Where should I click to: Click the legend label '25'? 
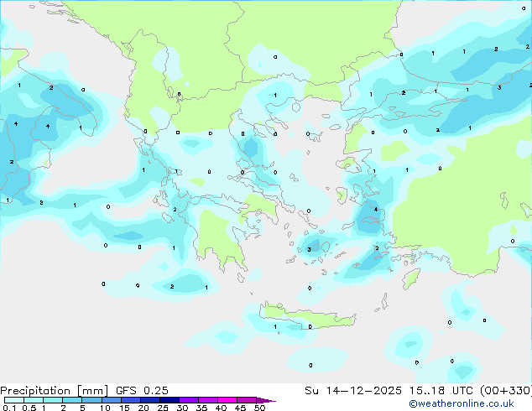[163, 408]
